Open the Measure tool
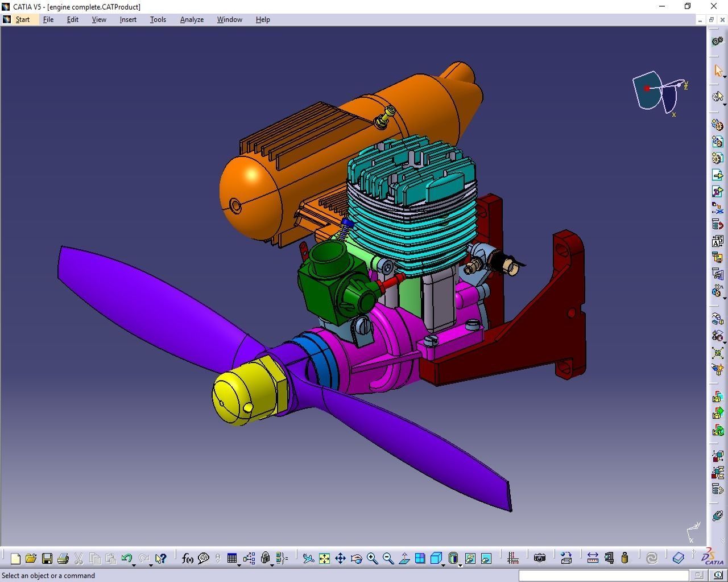This screenshot has height=582, width=728. [x=593, y=558]
